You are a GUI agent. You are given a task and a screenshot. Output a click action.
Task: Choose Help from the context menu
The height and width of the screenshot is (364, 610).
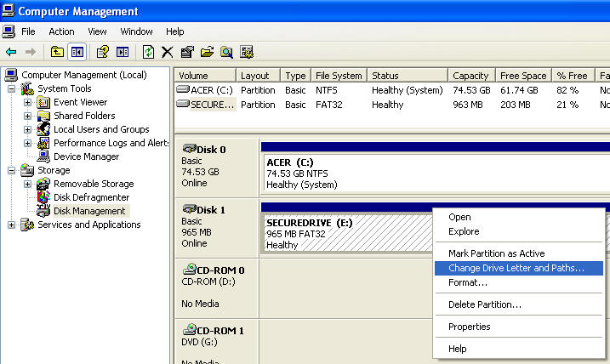tap(519, 349)
